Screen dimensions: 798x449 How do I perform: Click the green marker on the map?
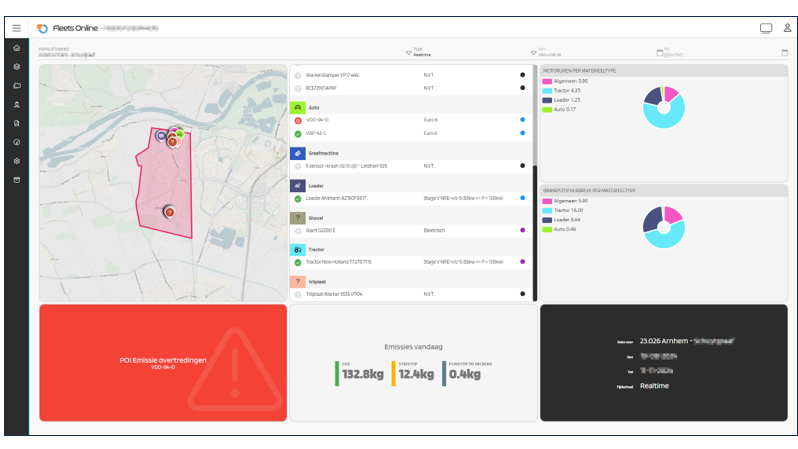pyautogui.click(x=180, y=134)
